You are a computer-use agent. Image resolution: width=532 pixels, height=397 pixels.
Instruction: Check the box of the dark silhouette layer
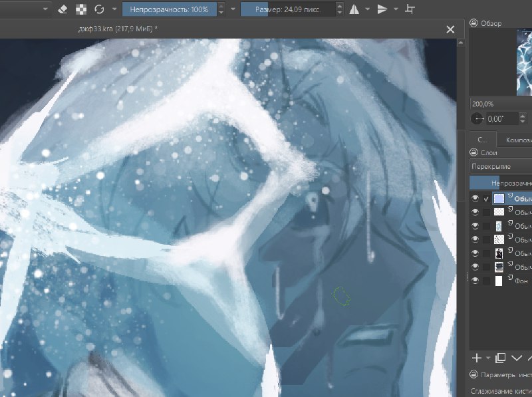coord(486,253)
